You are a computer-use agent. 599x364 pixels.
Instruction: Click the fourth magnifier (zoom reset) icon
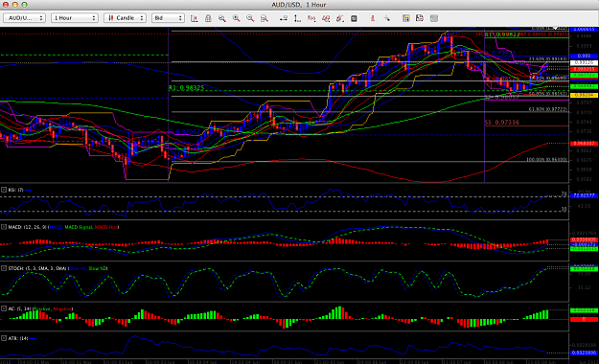coord(264,18)
